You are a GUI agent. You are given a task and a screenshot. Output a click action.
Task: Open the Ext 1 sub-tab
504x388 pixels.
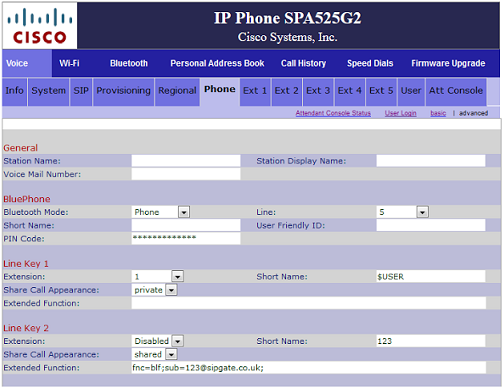point(255,92)
